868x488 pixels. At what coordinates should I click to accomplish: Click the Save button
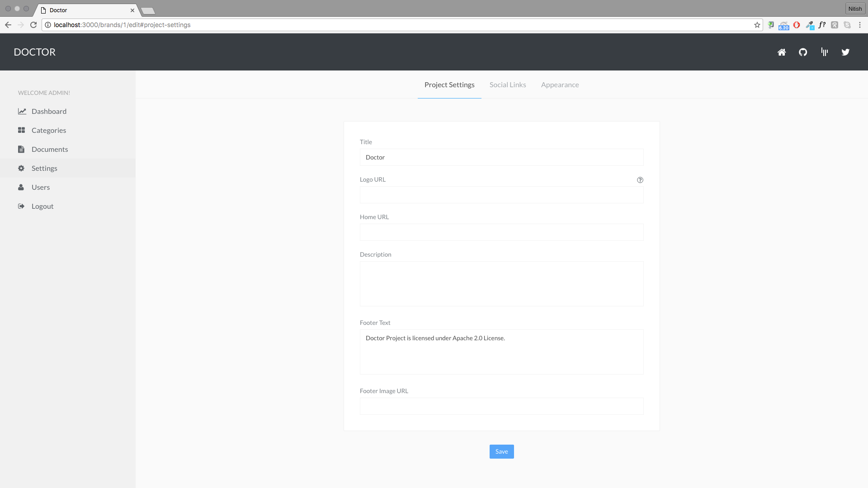[501, 451]
